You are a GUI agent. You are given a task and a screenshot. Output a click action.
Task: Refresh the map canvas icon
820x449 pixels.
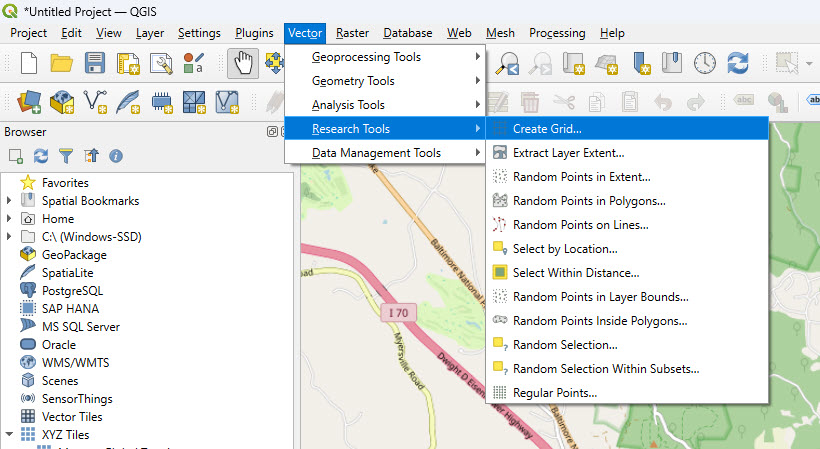[x=737, y=63]
